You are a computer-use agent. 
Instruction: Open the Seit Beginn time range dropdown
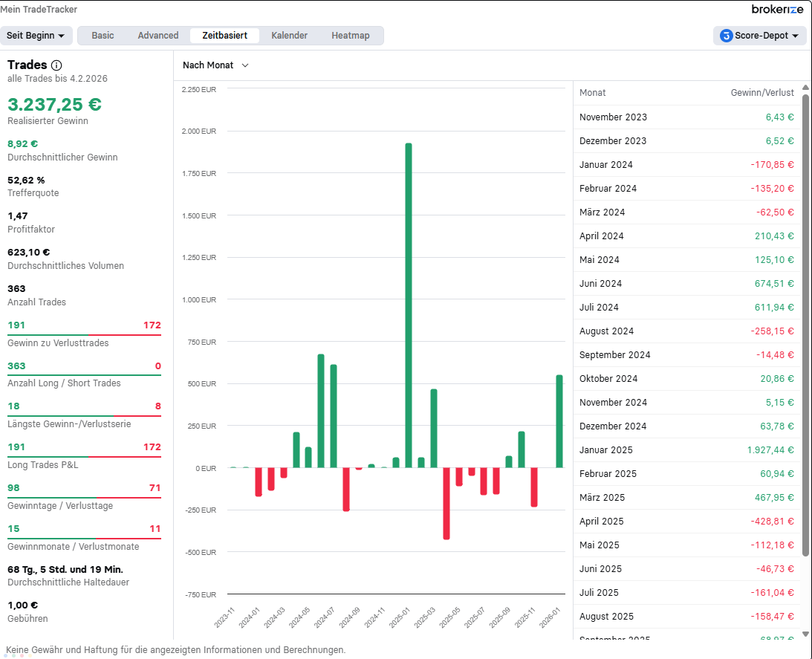[x=35, y=36]
